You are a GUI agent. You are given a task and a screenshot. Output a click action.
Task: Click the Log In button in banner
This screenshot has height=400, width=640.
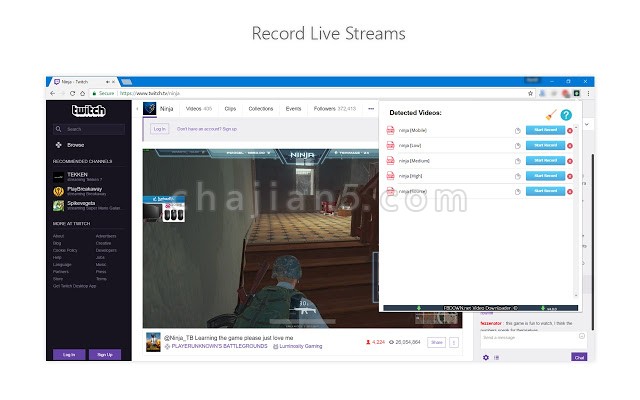coord(160,129)
